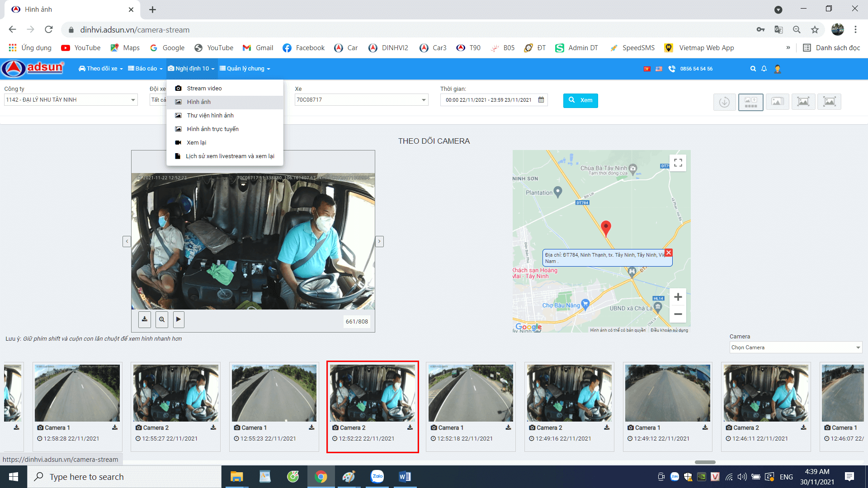Screen dimensions: 868x488
Task: Click the download-all images circular arrow icon
Action: click(724, 102)
